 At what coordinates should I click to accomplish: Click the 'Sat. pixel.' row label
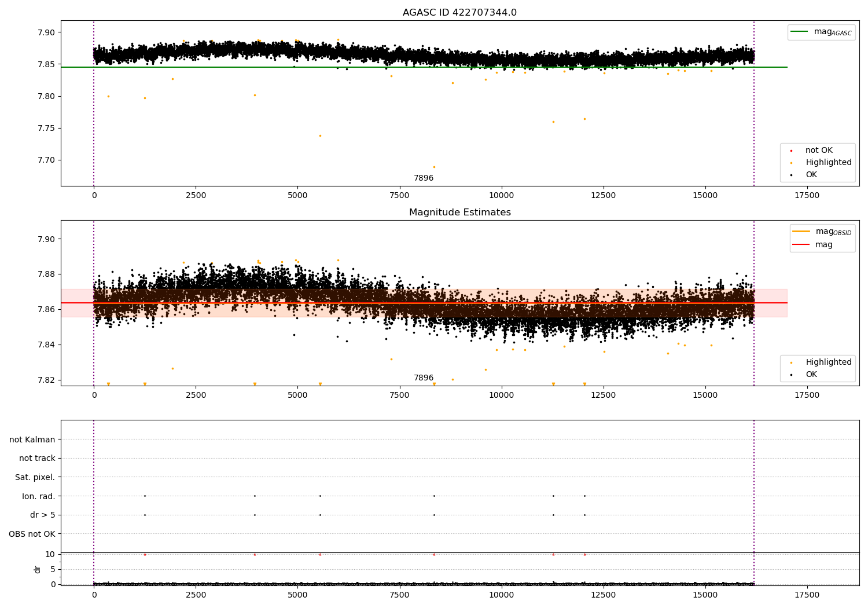[35, 477]
